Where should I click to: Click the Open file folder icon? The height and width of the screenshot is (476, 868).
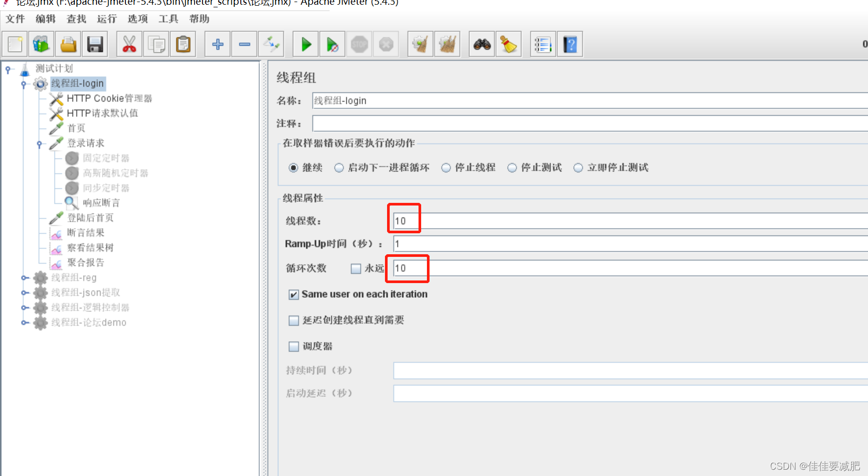tap(68, 45)
